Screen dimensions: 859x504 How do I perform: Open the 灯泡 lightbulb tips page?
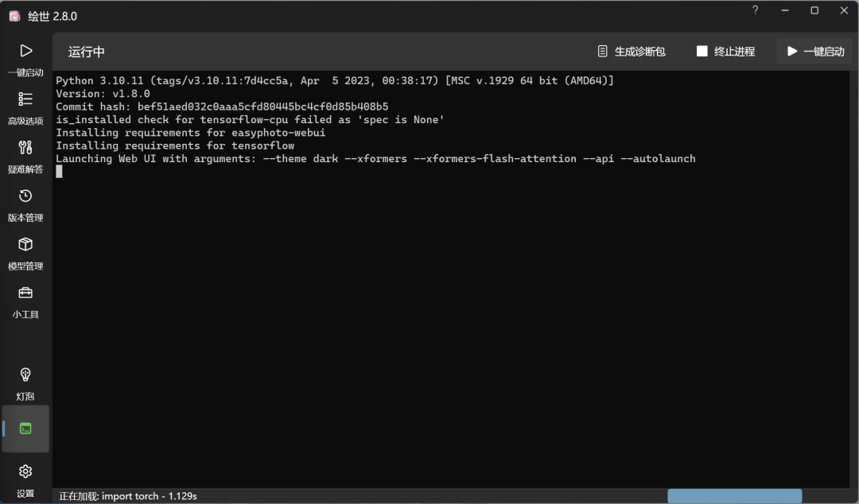tap(25, 383)
